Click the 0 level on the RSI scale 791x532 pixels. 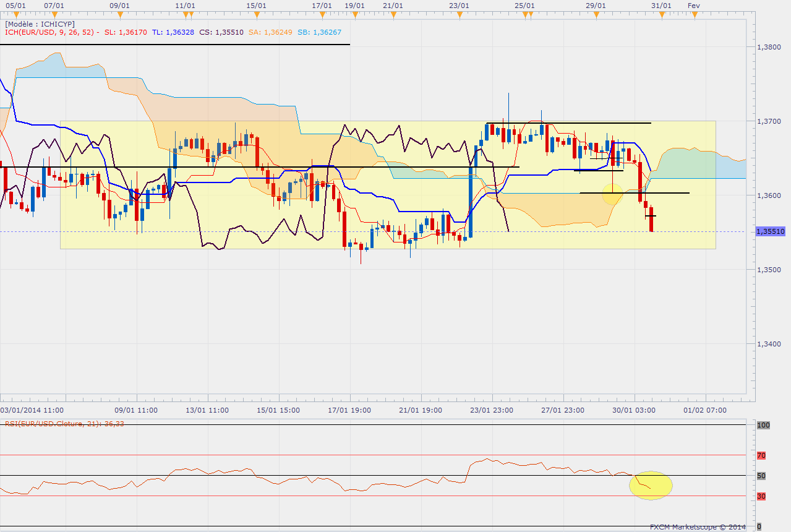(x=759, y=526)
